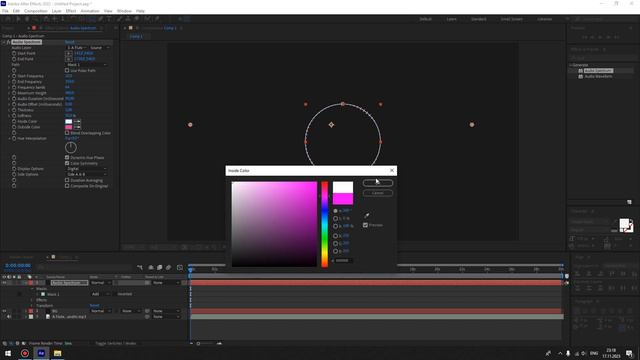Open the Animation menu
Viewport: 640px width, 360px height.
pyautogui.click(x=90, y=11)
